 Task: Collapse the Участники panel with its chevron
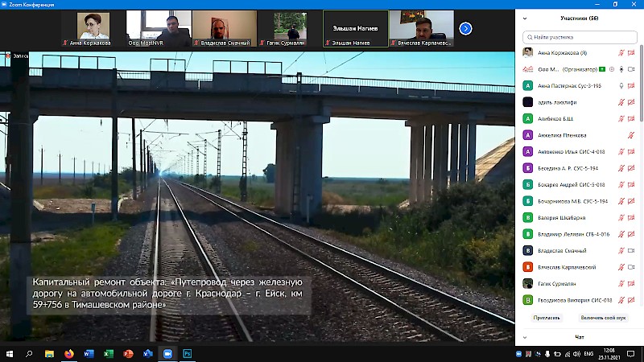525,18
